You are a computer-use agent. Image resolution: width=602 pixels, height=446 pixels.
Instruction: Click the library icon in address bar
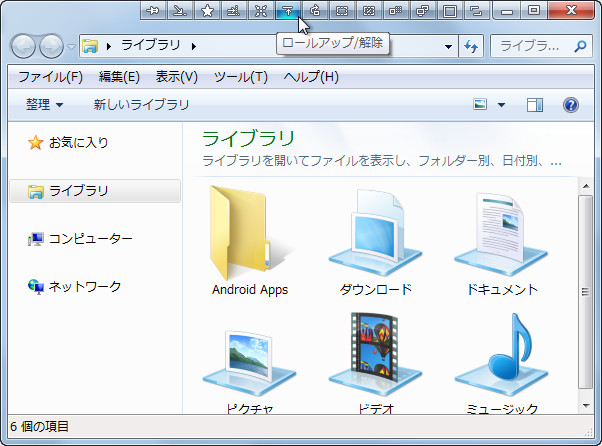pyautogui.click(x=90, y=46)
